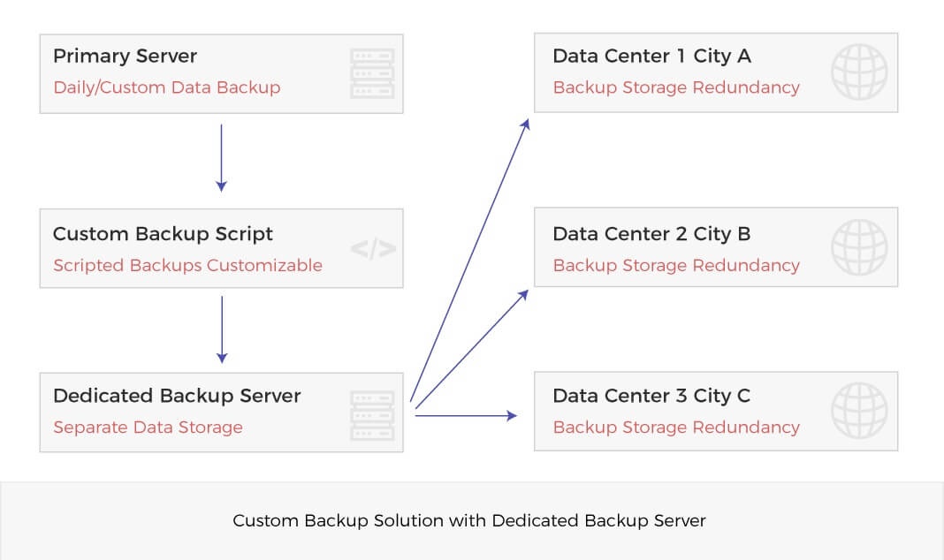Click the arrow below Custom Backup Script
Viewport: 944px width, 560px height.
(221, 329)
